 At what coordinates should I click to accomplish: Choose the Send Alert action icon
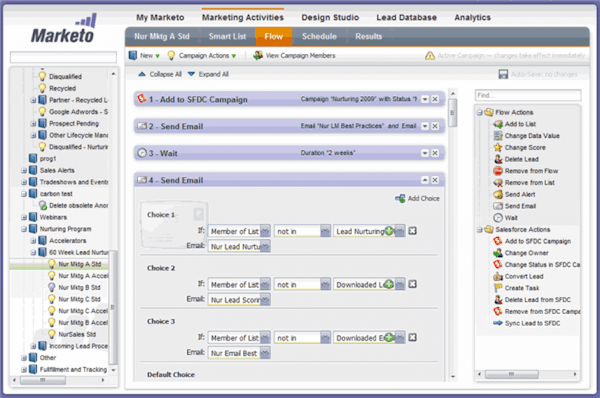497,194
